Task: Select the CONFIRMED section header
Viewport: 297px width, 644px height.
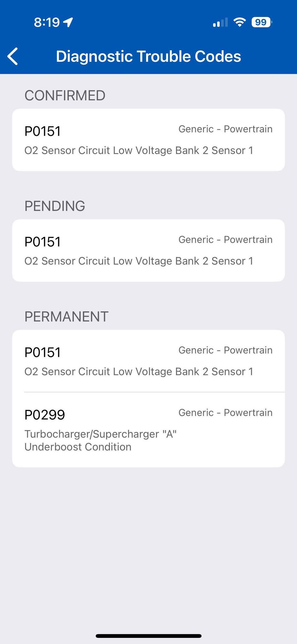Action: point(65,96)
